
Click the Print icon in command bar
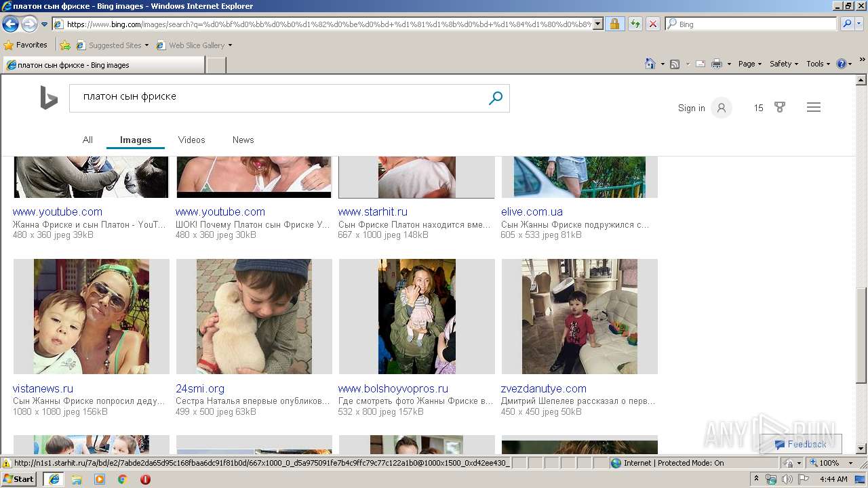click(x=717, y=64)
